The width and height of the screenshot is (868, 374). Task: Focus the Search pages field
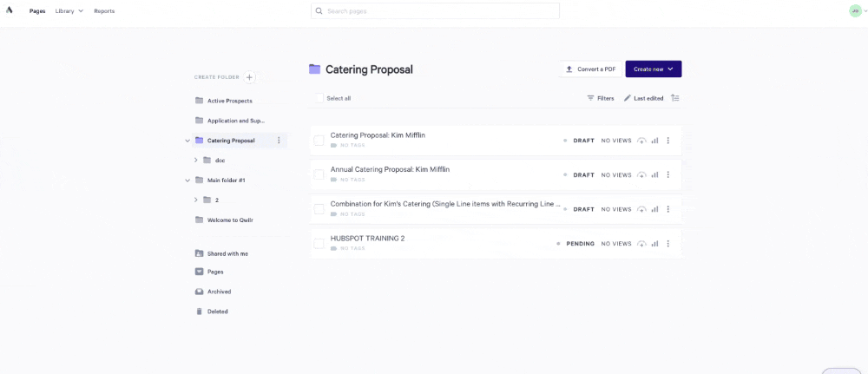(x=435, y=11)
